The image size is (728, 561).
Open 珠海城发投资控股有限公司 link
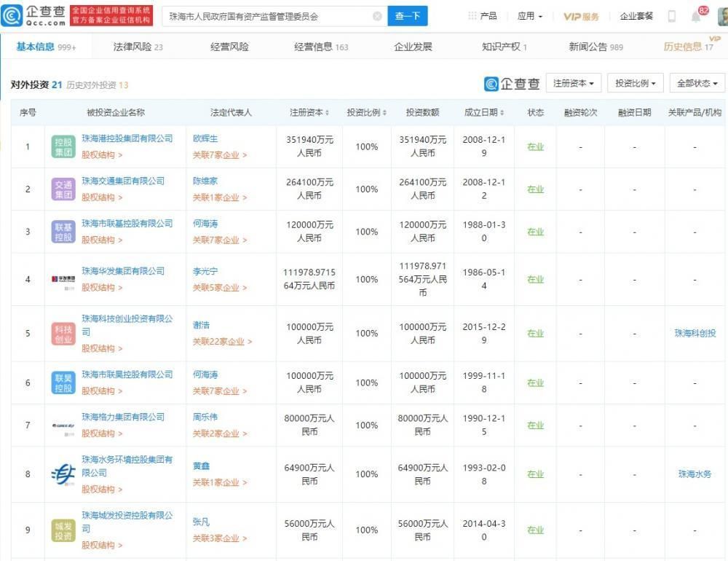pyautogui.click(x=127, y=522)
